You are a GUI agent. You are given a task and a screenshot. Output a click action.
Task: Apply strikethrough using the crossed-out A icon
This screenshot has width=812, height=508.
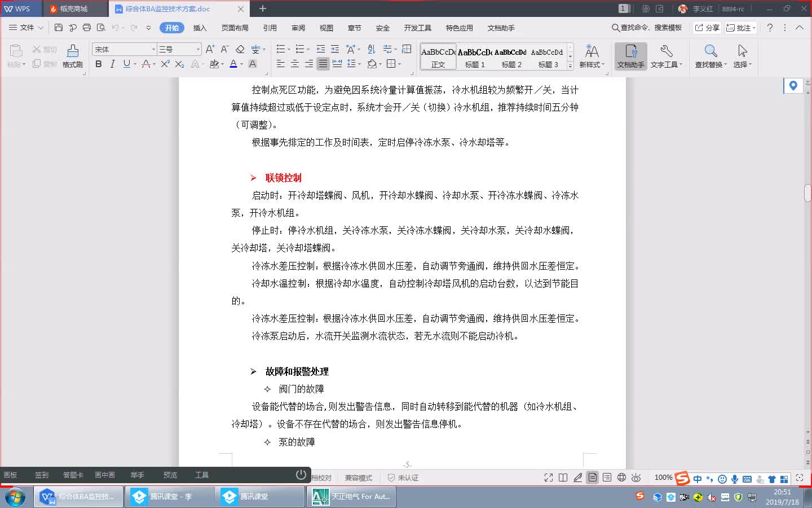click(x=146, y=64)
